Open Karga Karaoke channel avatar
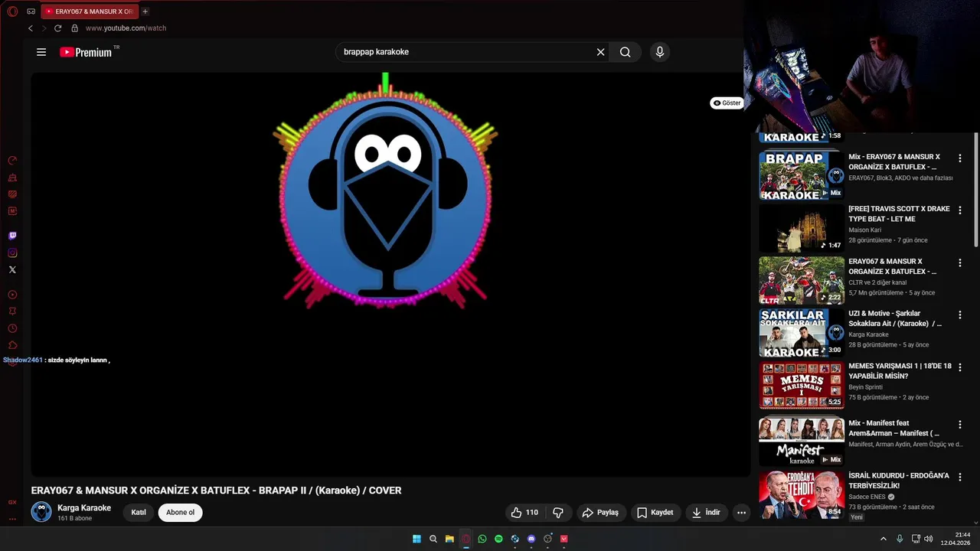 (41, 512)
